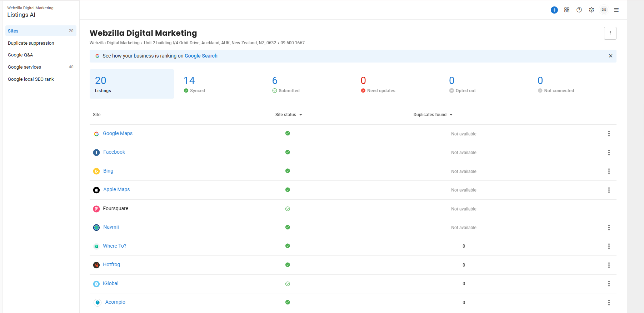Open Google Q&A in sidebar

coord(20,55)
